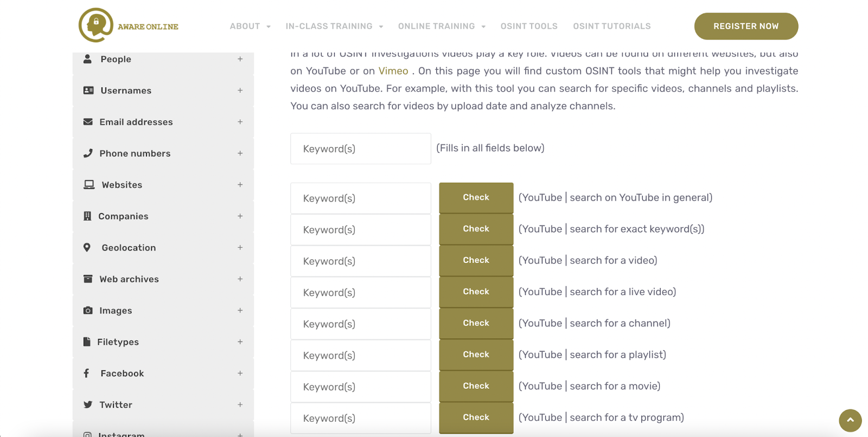This screenshot has height=437, width=868.
Task: Click Check for search for a playlist
Action: pos(476,355)
